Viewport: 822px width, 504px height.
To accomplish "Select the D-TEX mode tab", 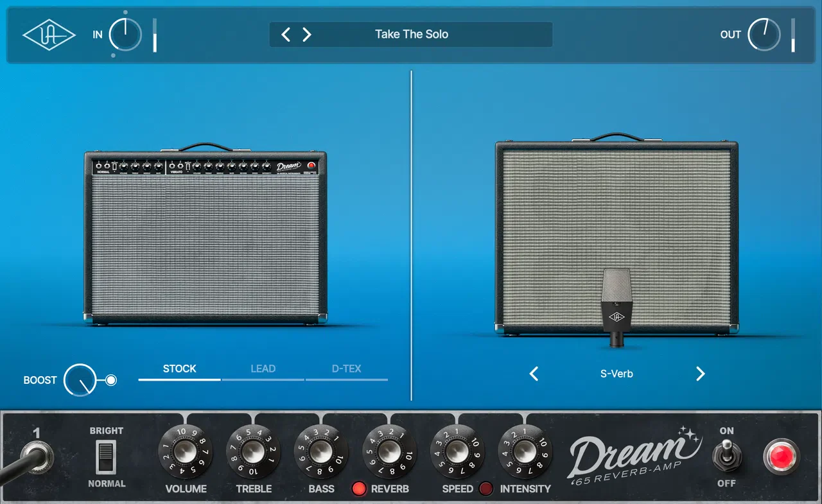I will click(346, 369).
